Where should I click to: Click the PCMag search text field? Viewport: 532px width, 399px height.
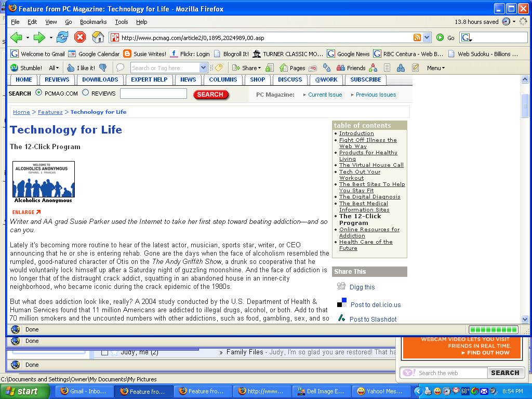(153, 94)
